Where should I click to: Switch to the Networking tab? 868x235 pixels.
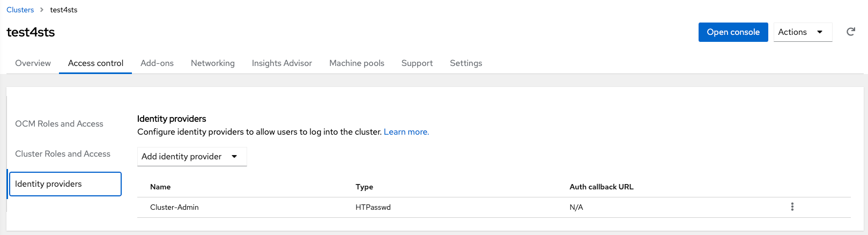click(x=213, y=63)
